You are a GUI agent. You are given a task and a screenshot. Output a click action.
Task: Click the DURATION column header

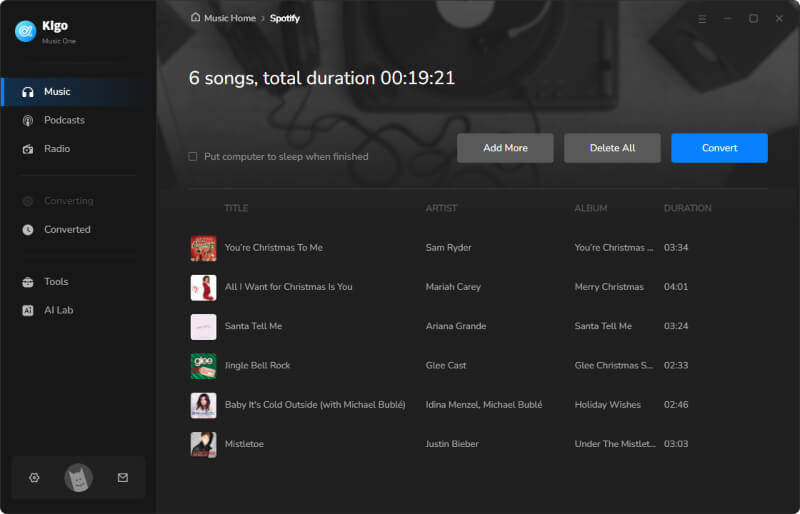pos(687,208)
